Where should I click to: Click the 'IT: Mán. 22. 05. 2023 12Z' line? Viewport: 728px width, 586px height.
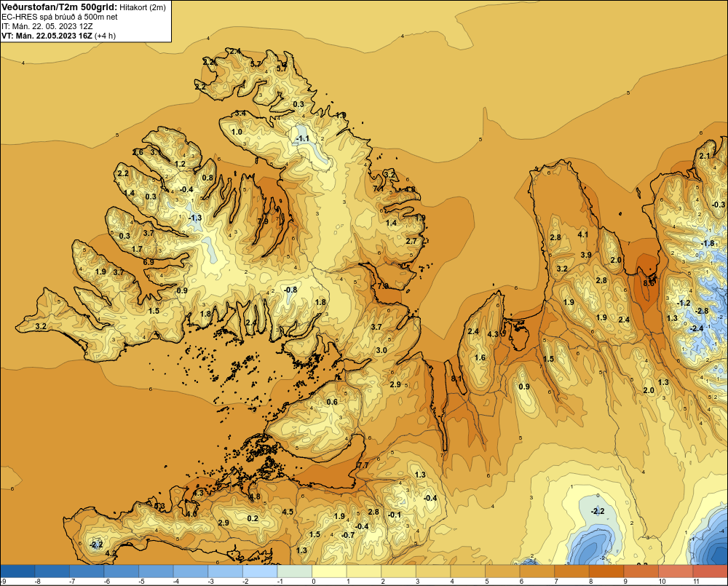tap(47, 26)
